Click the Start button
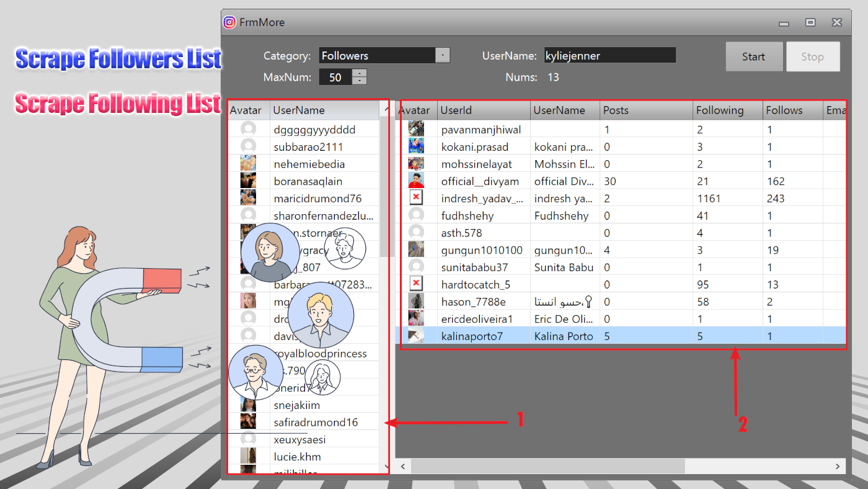 pyautogui.click(x=753, y=56)
